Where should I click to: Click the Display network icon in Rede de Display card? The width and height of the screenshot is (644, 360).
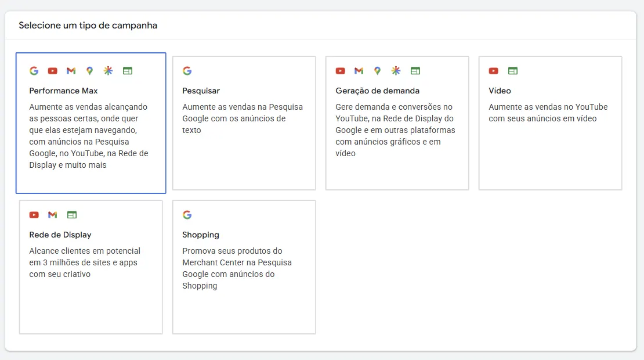point(72,214)
